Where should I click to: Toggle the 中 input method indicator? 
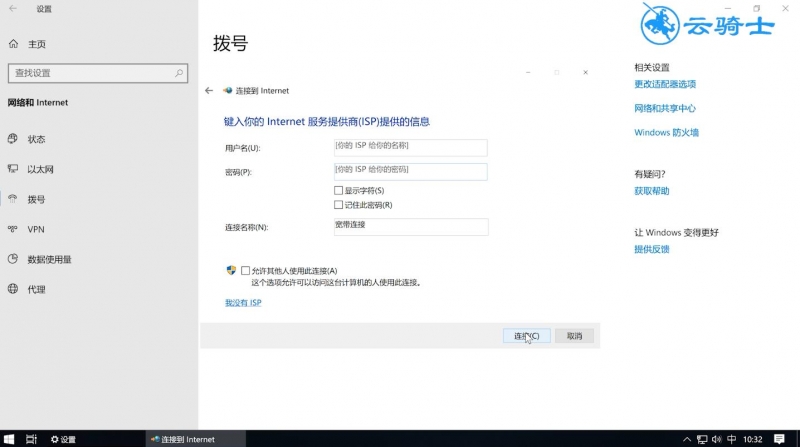(732, 439)
